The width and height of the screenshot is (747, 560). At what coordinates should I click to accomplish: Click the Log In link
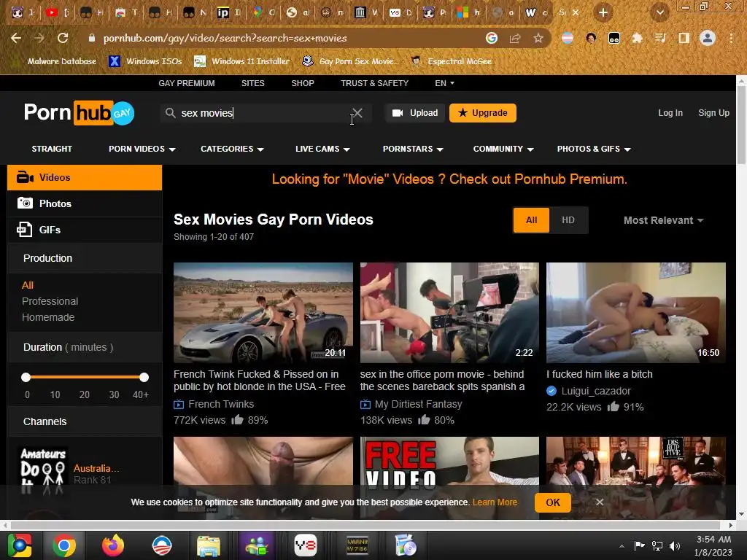tap(670, 113)
